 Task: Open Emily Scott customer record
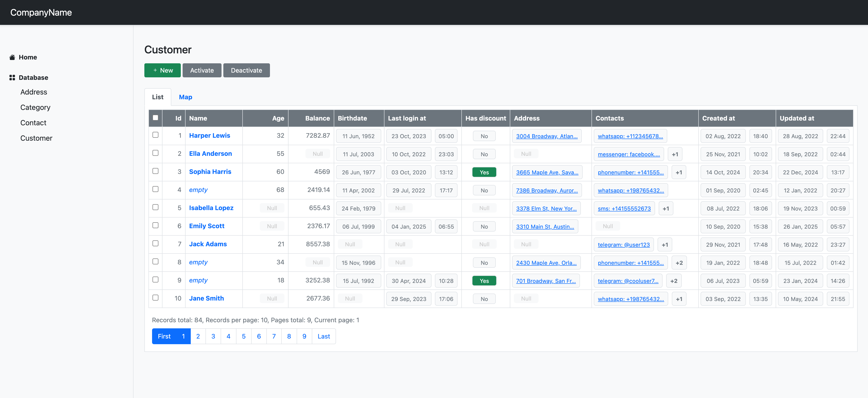(x=207, y=226)
